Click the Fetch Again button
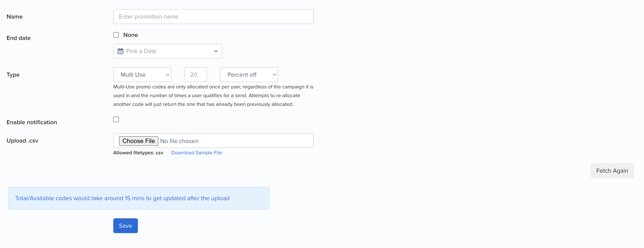Image resolution: width=644 pixels, height=248 pixels. [x=612, y=170]
